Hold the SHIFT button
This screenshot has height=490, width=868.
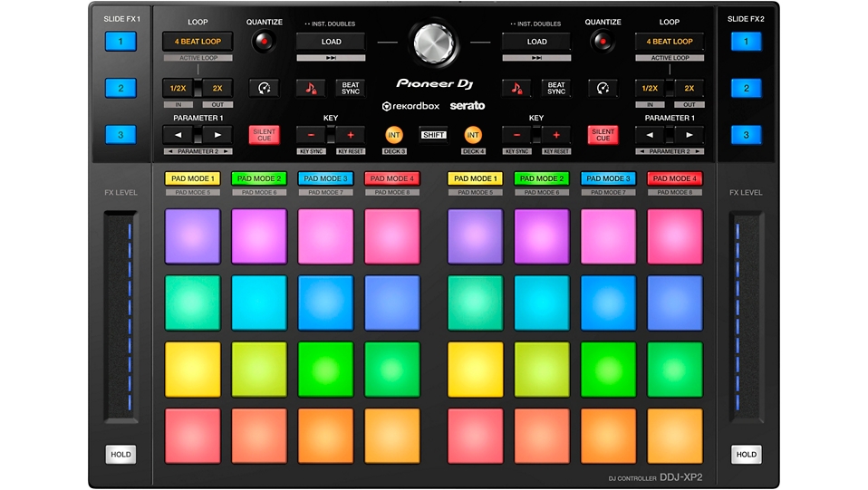pos(433,135)
